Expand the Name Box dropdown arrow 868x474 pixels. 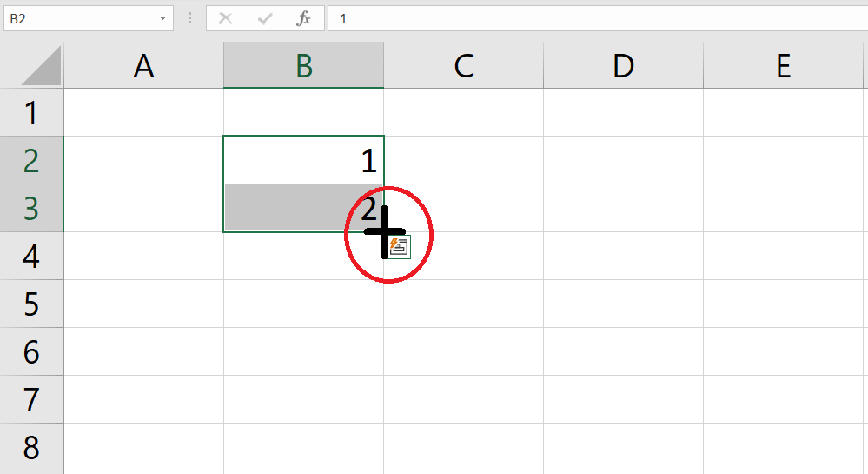[162, 18]
